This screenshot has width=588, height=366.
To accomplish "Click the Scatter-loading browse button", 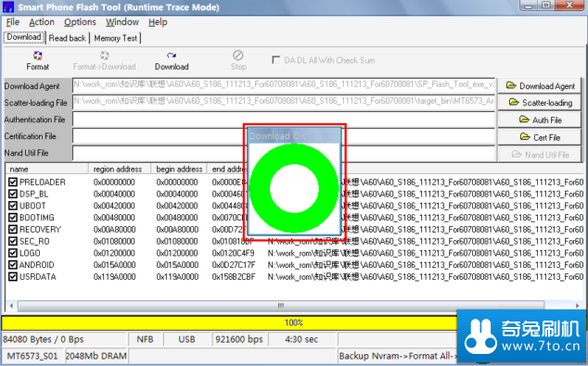I will click(540, 103).
